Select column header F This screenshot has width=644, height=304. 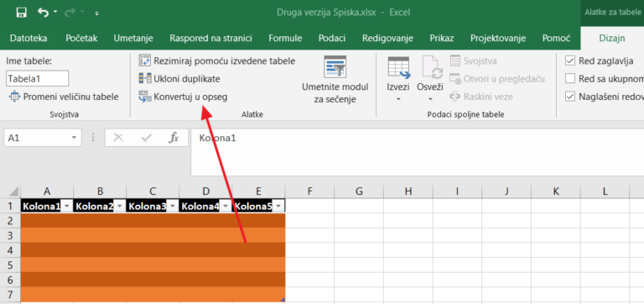click(309, 191)
